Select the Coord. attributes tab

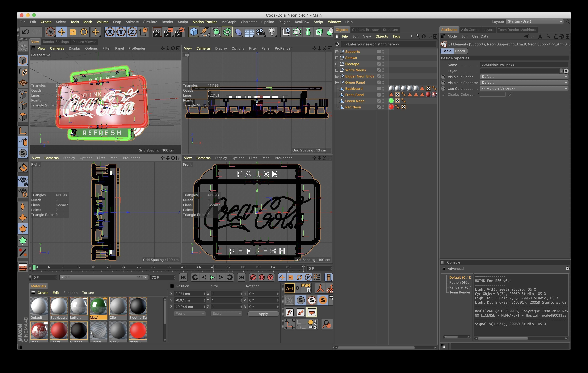click(460, 51)
